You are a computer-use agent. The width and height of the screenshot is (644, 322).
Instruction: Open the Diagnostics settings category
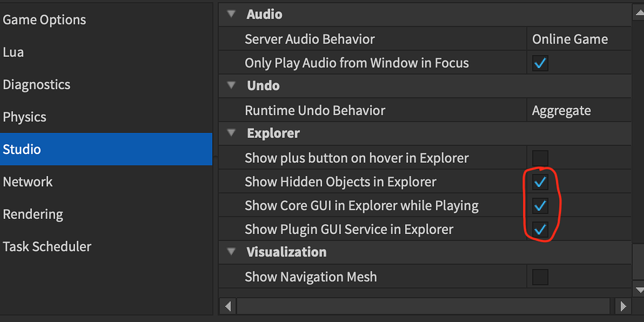pos(36,85)
